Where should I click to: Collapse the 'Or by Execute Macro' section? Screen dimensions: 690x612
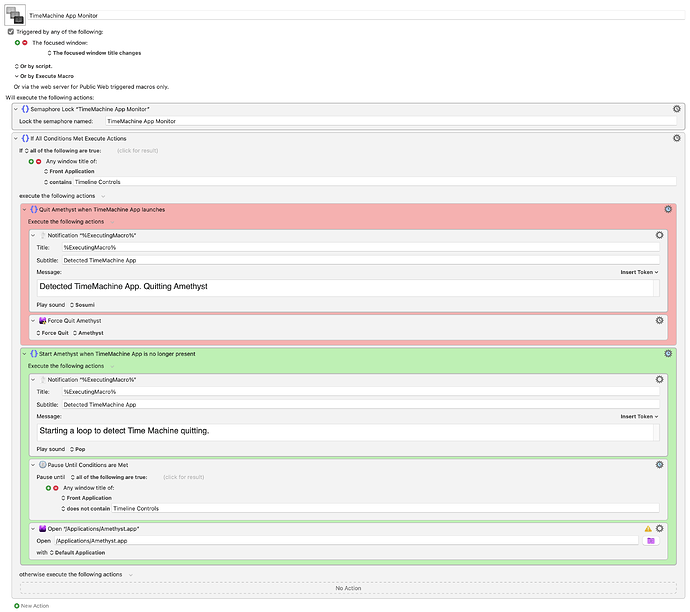[17, 76]
